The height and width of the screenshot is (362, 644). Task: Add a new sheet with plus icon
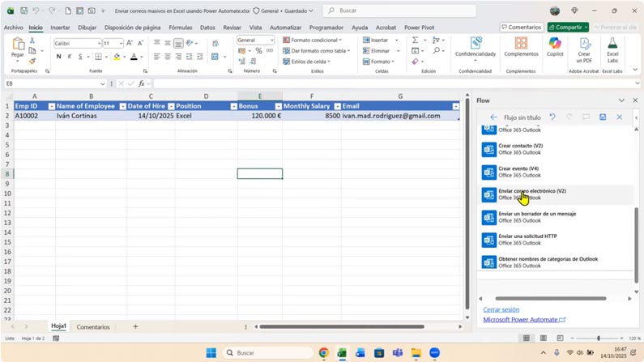135,326
